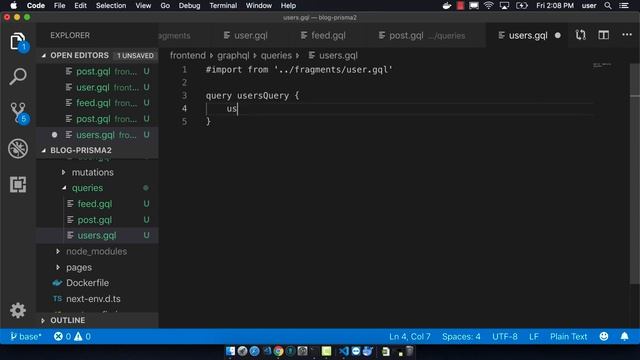The height and width of the screenshot is (360, 640).
Task: Open the Extensions view
Action: (x=18, y=184)
